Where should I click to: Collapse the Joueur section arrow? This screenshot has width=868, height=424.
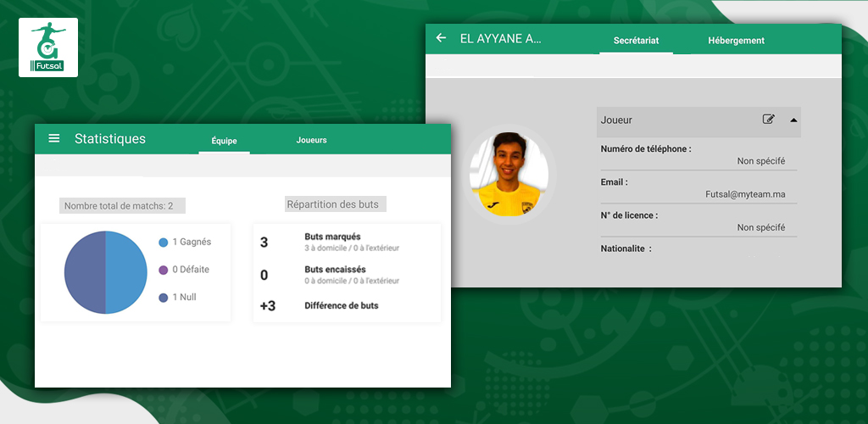click(x=793, y=120)
